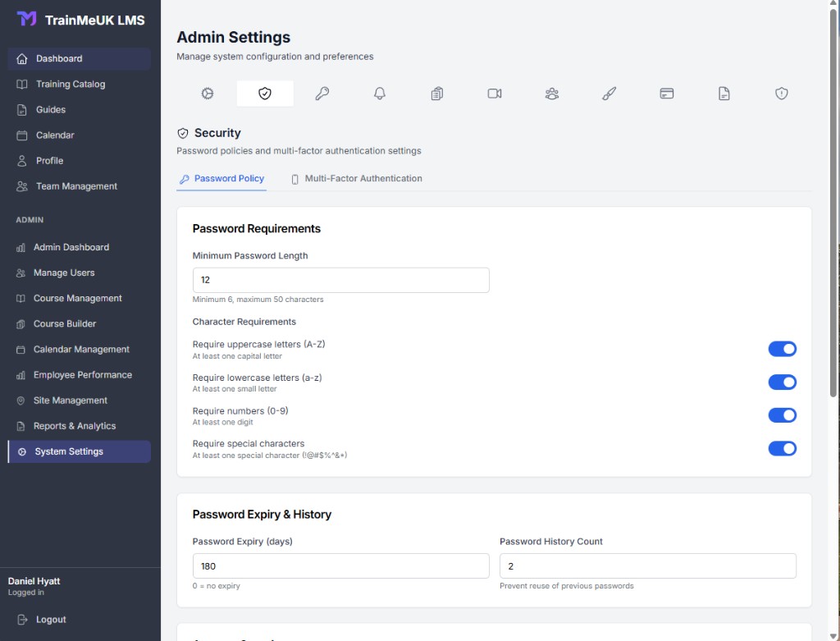Click the Dashboard home icon in sidebar
Viewport: 840px width, 641px height.
(x=22, y=59)
